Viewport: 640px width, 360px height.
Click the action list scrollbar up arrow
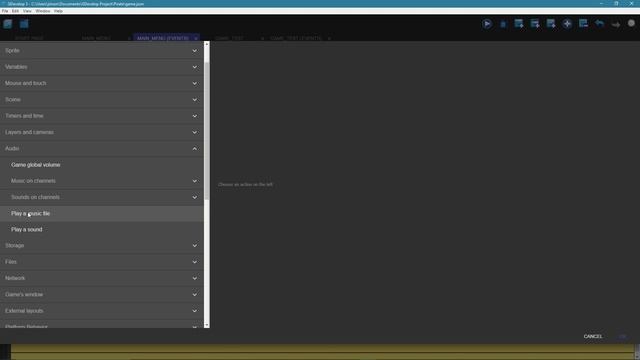pyautogui.click(x=207, y=44)
